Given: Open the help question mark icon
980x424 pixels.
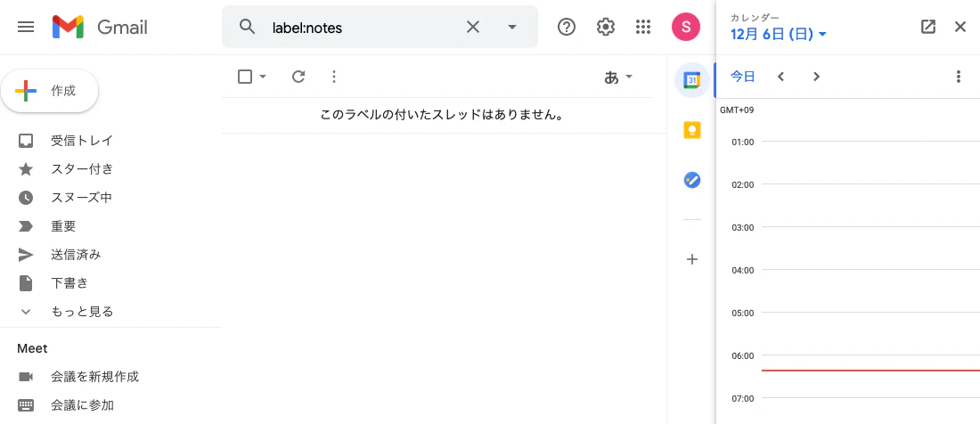Looking at the screenshot, I should (x=567, y=27).
